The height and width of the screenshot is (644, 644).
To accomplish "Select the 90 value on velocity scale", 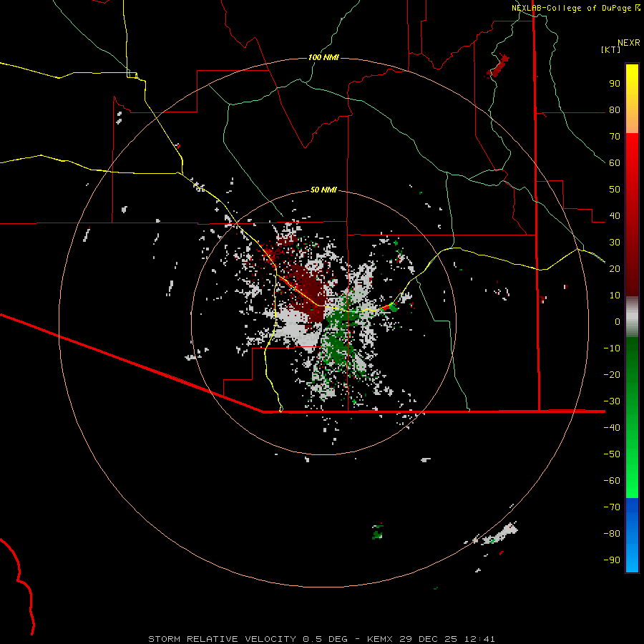I will [615, 84].
